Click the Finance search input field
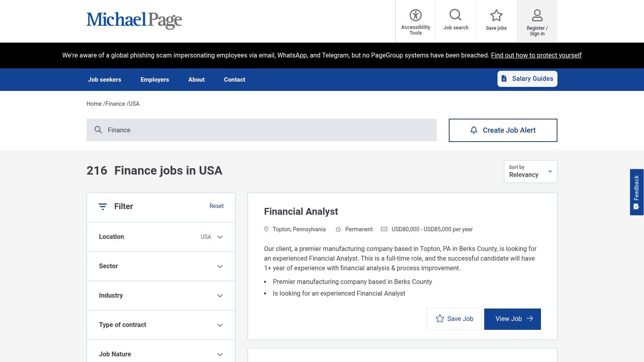 [262, 130]
